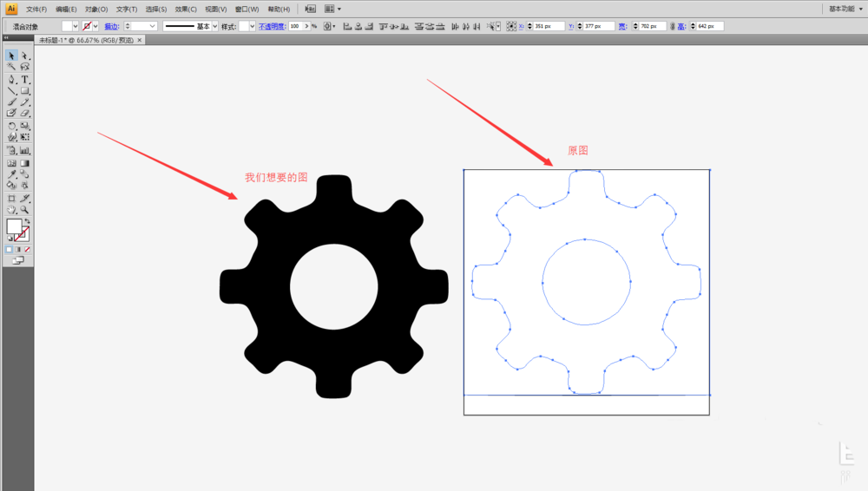Select the Hand tool
Viewport: 868px width, 491px height.
coord(12,209)
